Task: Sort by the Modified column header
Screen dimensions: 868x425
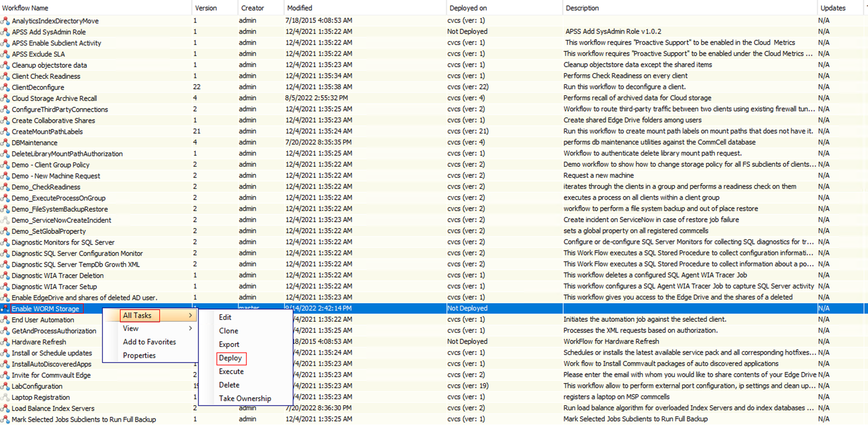Action: pos(300,8)
